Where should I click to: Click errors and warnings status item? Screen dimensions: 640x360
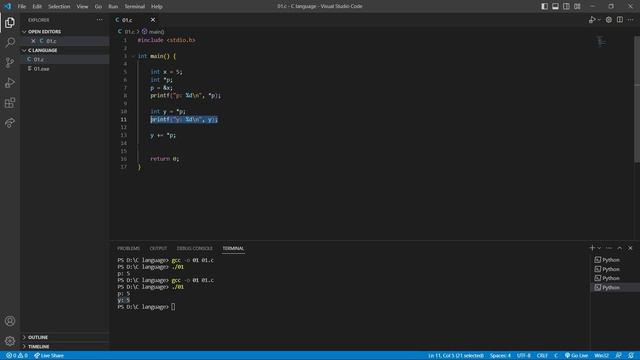pos(17,356)
